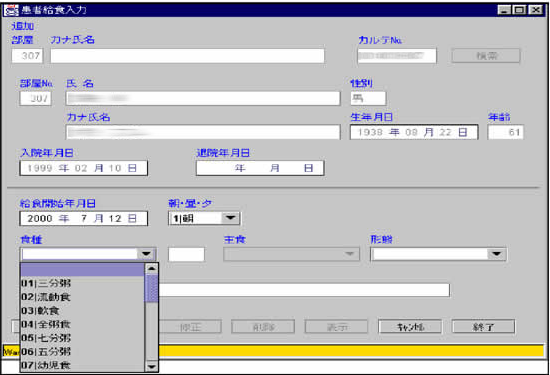Click the カルテNo. input field
Screen dimensions: 550x375
tap(397, 56)
